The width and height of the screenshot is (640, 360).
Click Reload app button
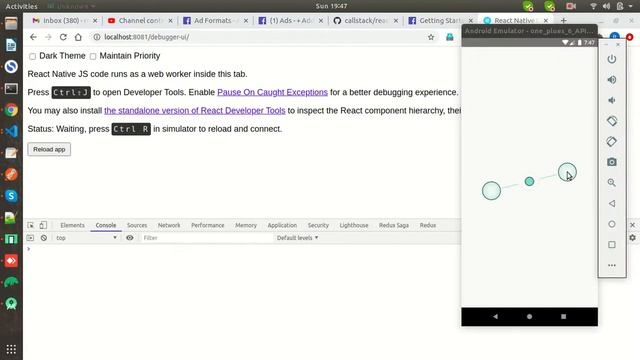tap(49, 149)
